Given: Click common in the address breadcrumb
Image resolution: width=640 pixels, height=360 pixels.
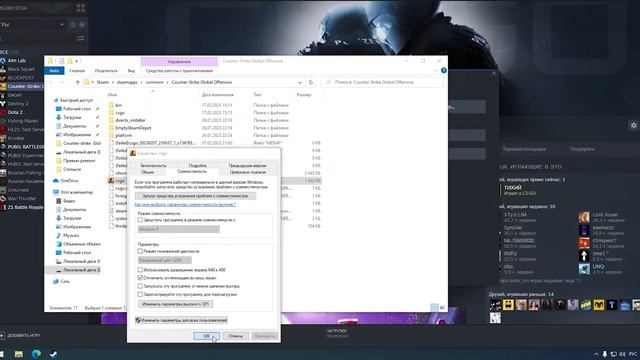Looking at the screenshot, I should tap(154, 82).
